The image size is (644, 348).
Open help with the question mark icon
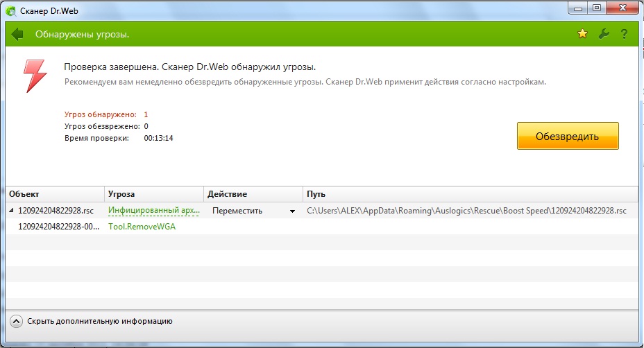coord(624,34)
